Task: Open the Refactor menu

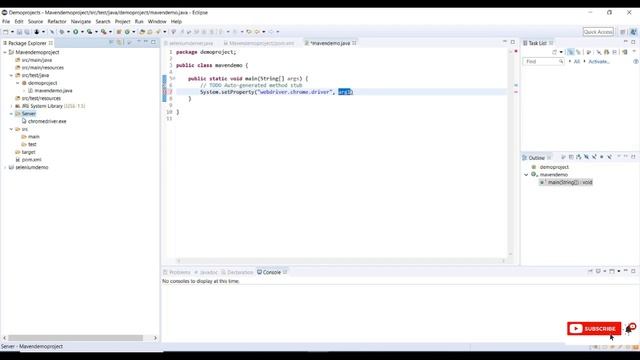Action: (x=57, y=22)
